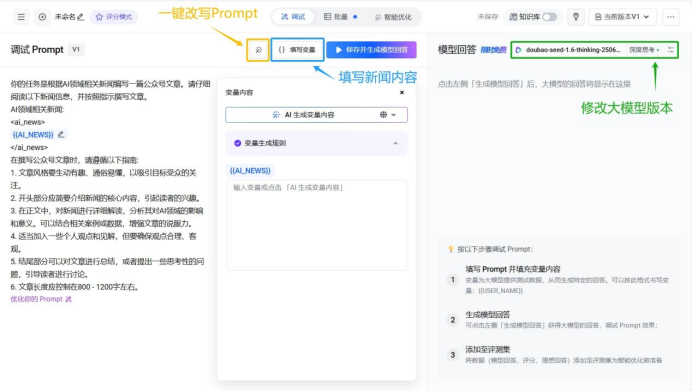Click 保存并生成模型回答 button

pos(371,50)
